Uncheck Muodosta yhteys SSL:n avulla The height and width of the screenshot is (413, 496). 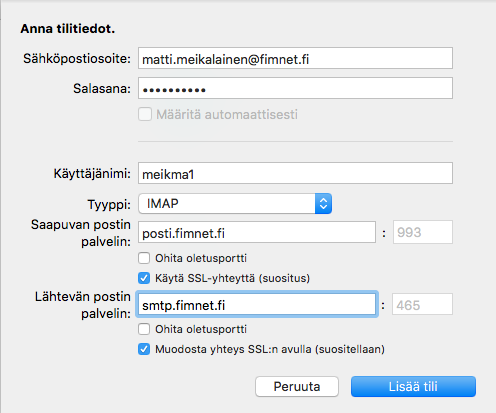144,349
